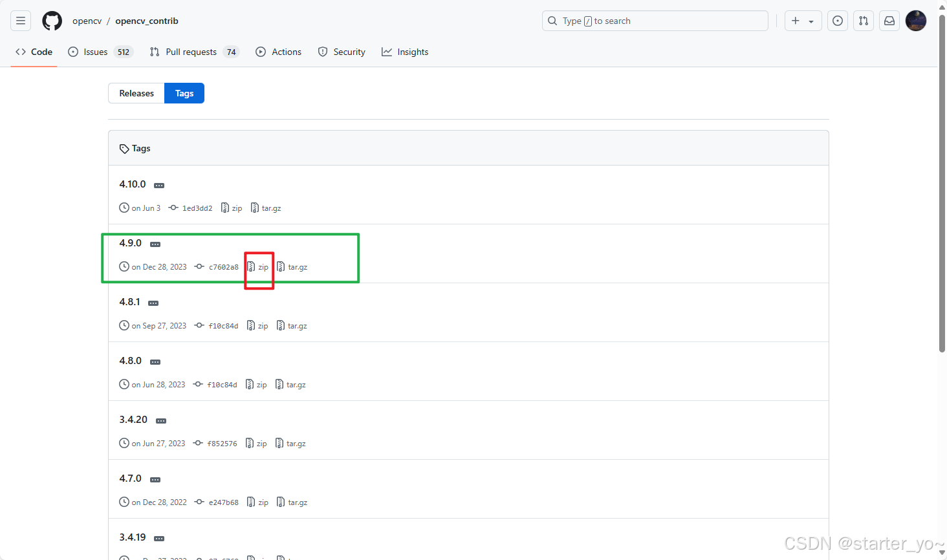Focus the 'Type / to search' field
Screen dimensions: 947x560
click(x=655, y=21)
